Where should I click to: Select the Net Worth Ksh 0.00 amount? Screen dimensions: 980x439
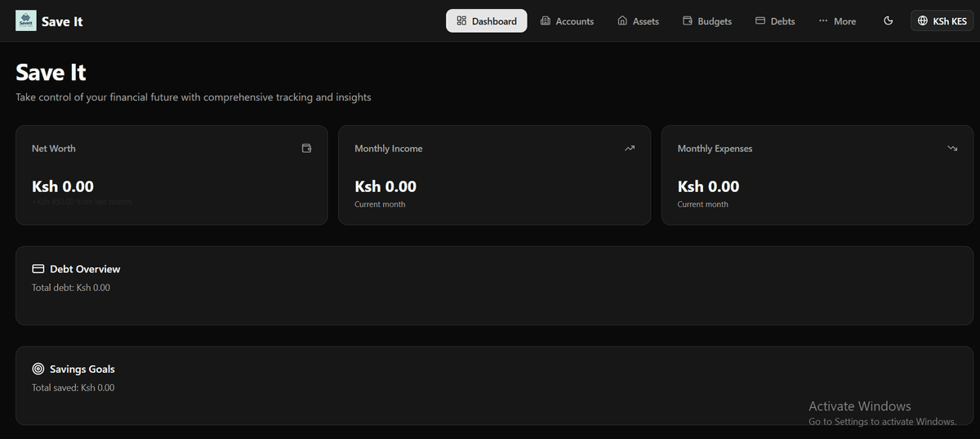pyautogui.click(x=63, y=186)
